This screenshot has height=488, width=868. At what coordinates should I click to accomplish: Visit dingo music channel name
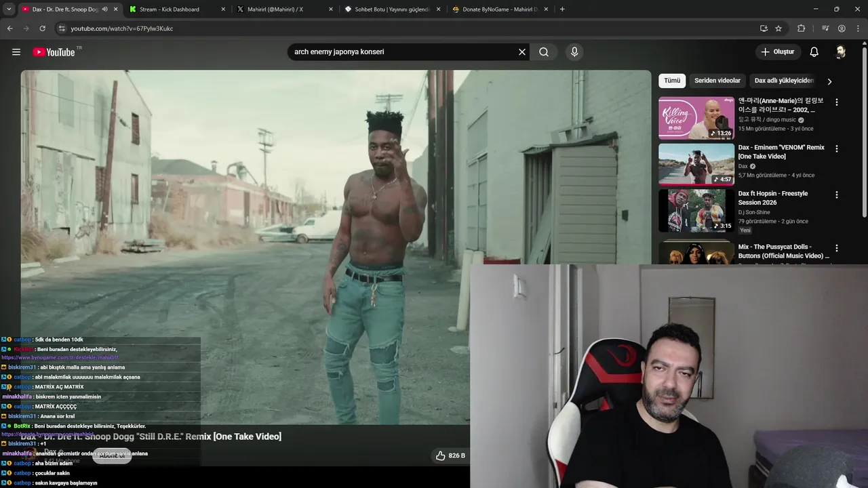(767, 120)
